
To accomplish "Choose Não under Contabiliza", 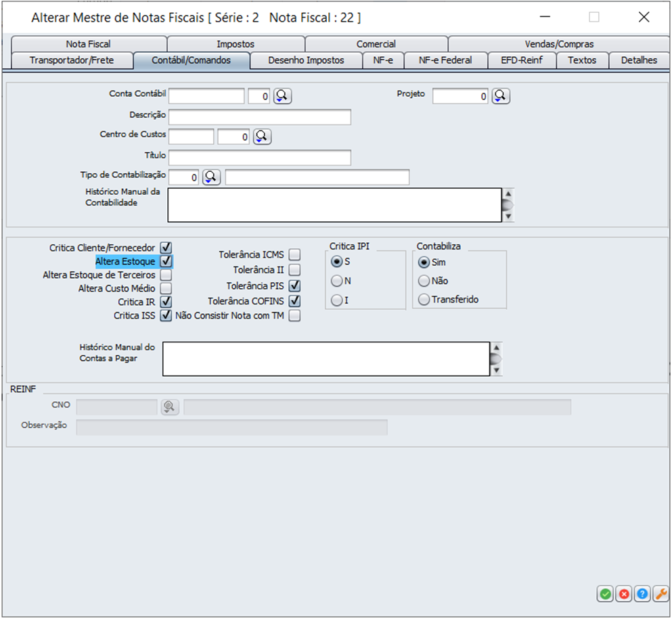I will coord(424,281).
